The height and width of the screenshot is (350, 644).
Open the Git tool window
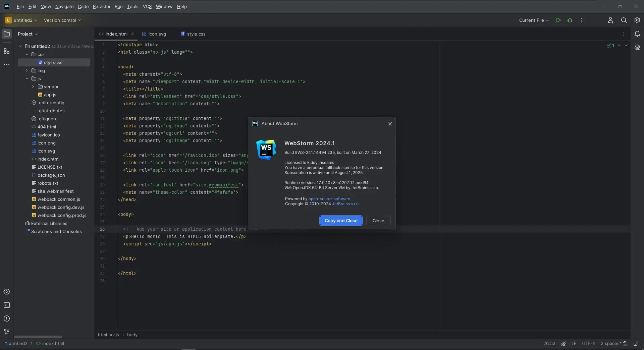click(x=7, y=332)
